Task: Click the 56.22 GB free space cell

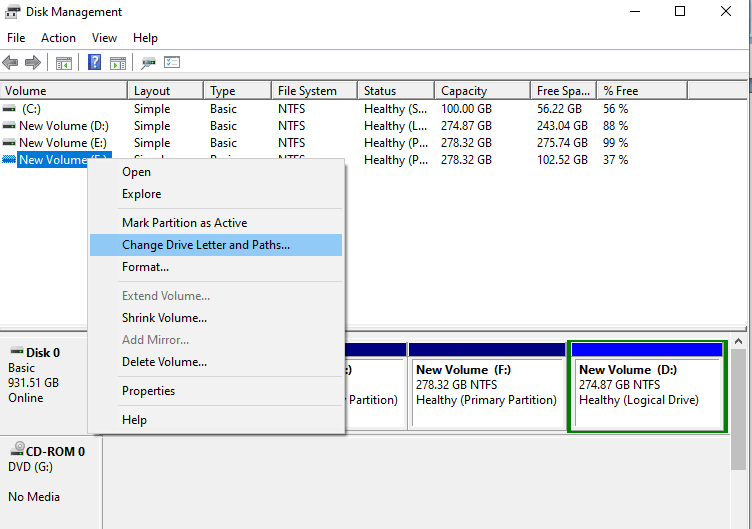Action: click(559, 109)
